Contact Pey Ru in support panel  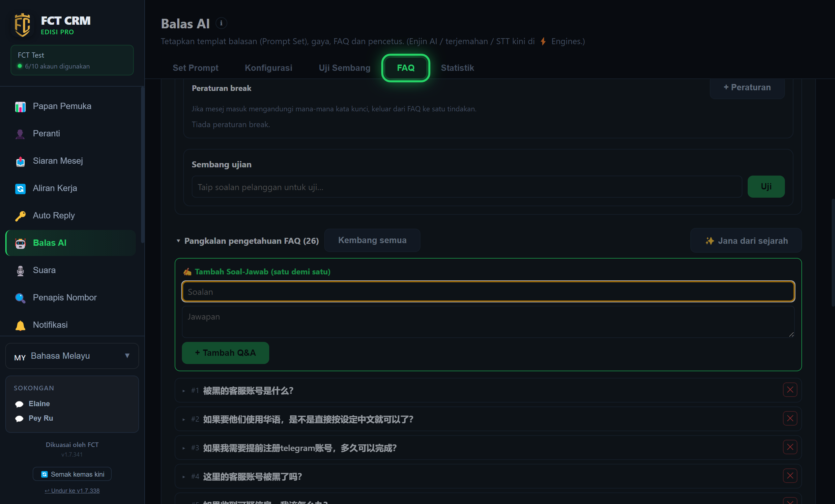tap(41, 418)
